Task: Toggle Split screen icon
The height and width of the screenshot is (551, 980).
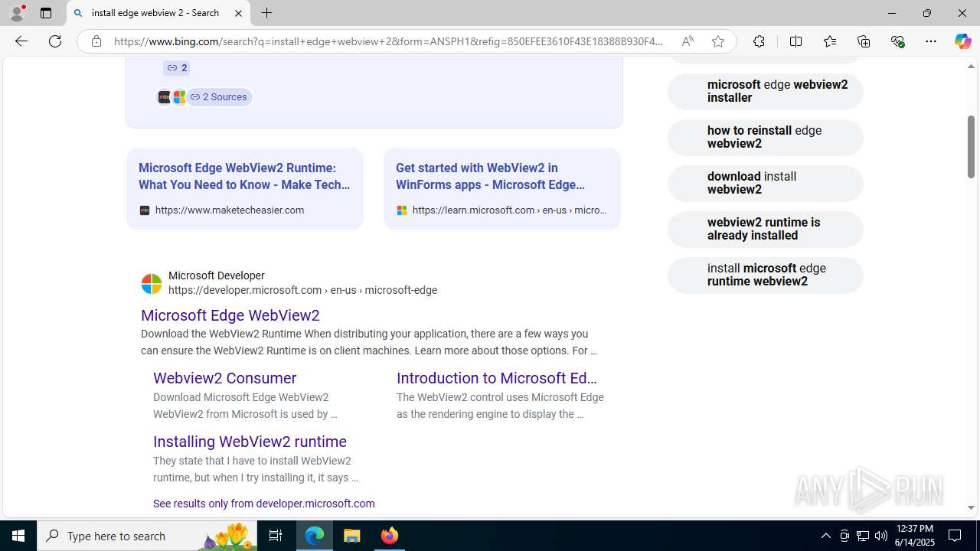Action: pos(795,41)
